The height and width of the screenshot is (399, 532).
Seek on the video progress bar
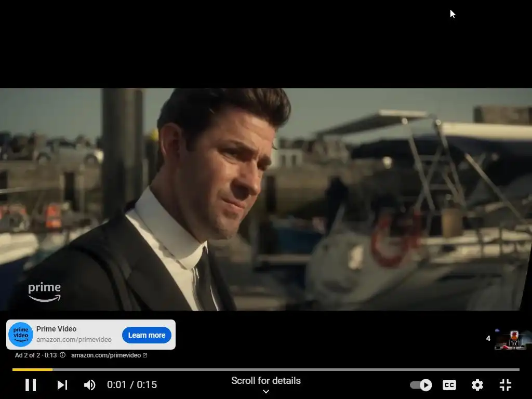[265, 369]
